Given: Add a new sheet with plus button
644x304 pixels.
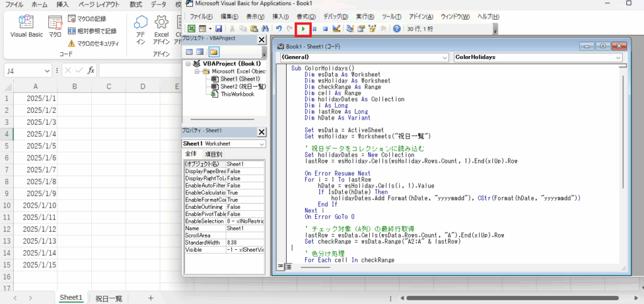Looking at the screenshot, I should point(151,298).
